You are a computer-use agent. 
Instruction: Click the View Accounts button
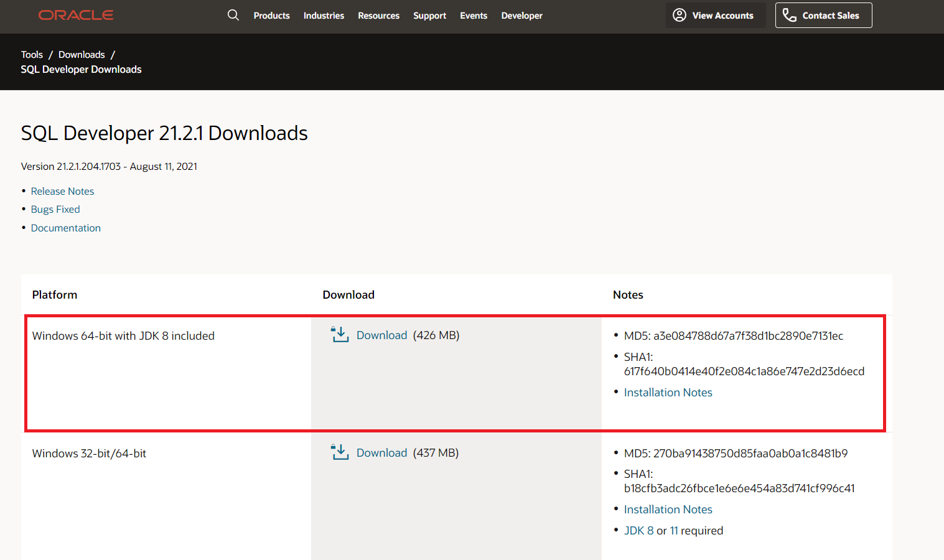(x=716, y=16)
